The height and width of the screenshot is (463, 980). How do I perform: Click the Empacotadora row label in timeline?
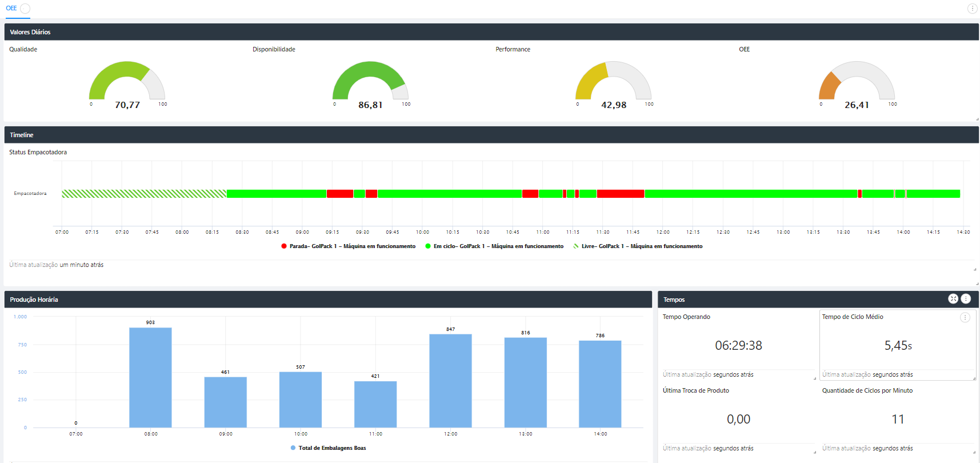30,193
